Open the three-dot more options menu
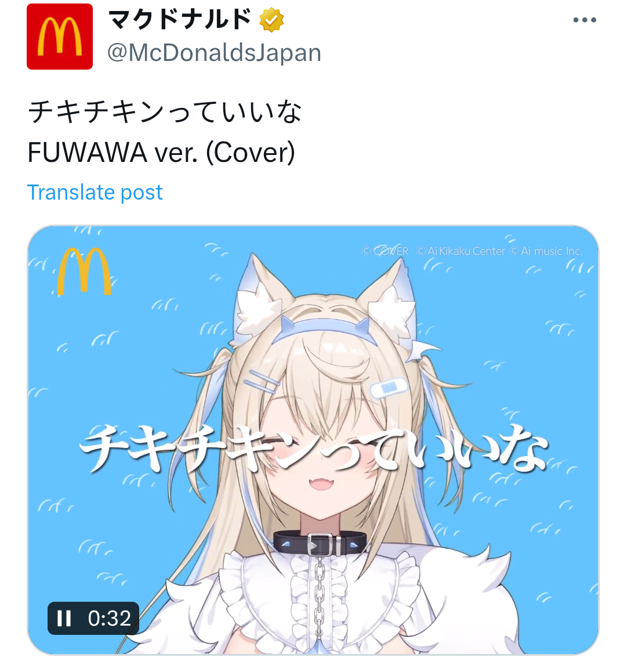Viewport: 627px width, 672px height. 585,20
